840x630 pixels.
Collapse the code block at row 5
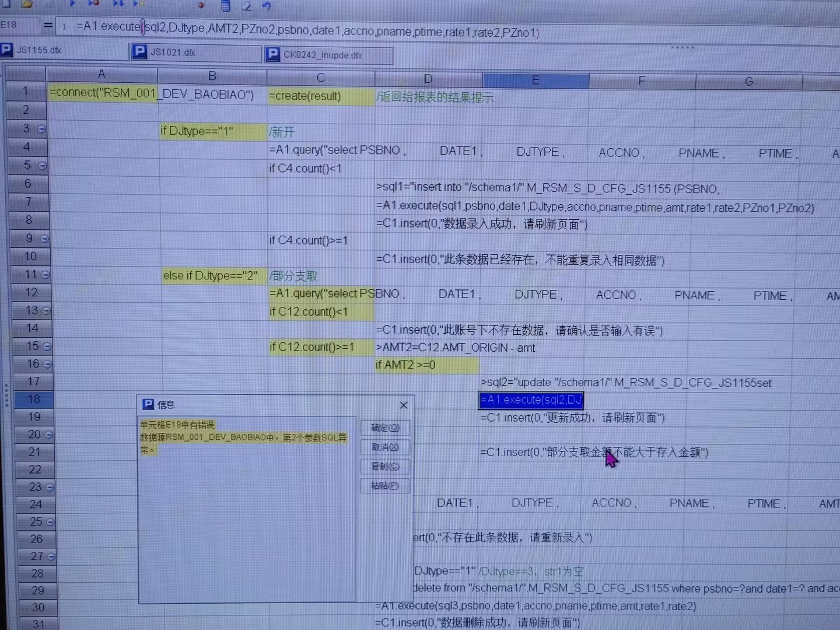(42, 166)
